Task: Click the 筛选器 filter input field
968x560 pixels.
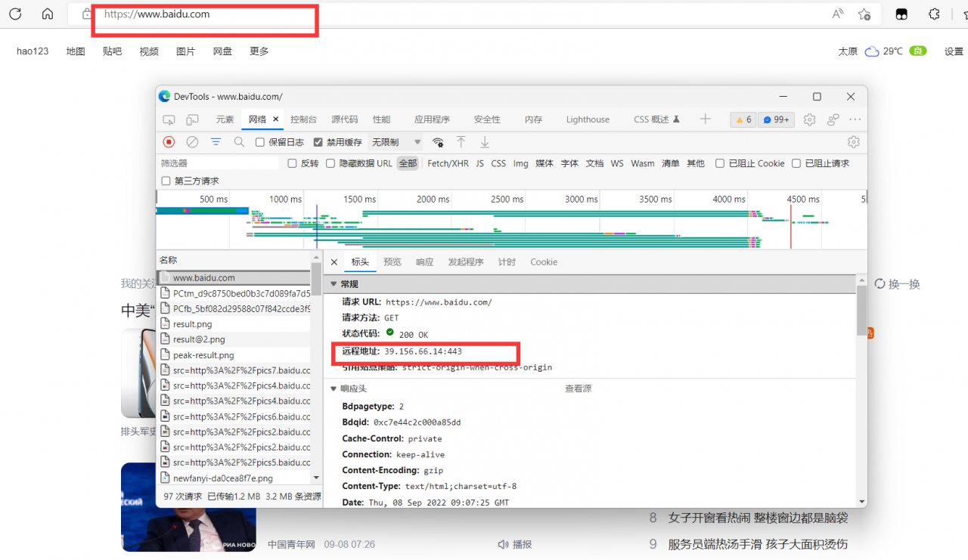Action: click(x=219, y=163)
